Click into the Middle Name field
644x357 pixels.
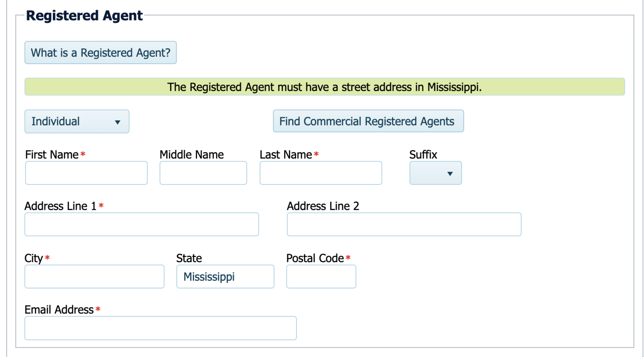[203, 173]
